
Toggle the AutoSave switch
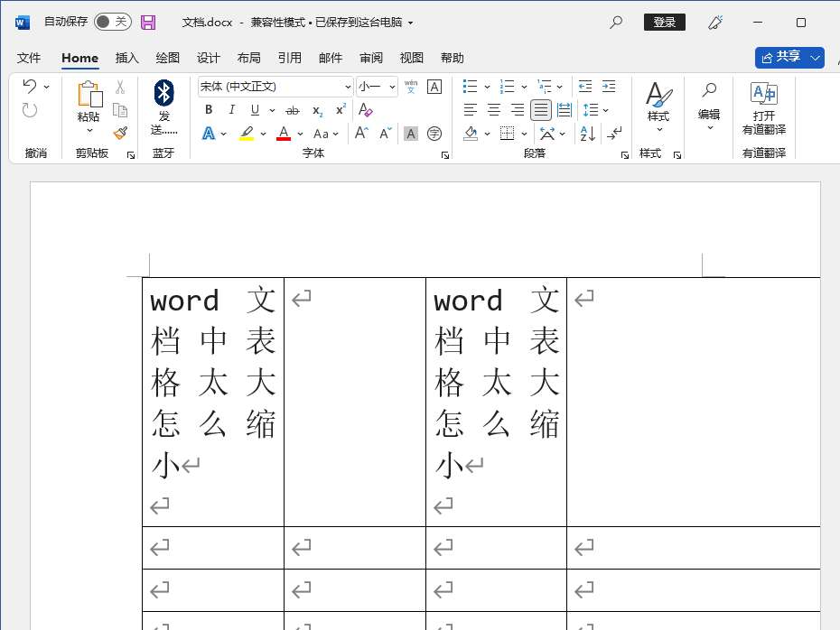[113, 22]
